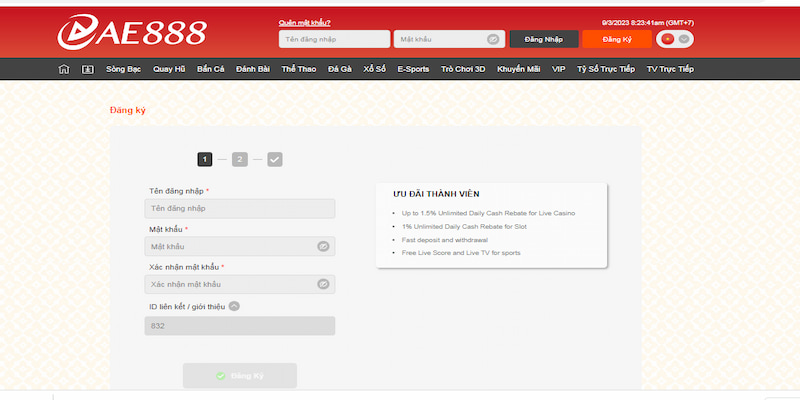Click the orange Đăng Ký header button

point(617,39)
